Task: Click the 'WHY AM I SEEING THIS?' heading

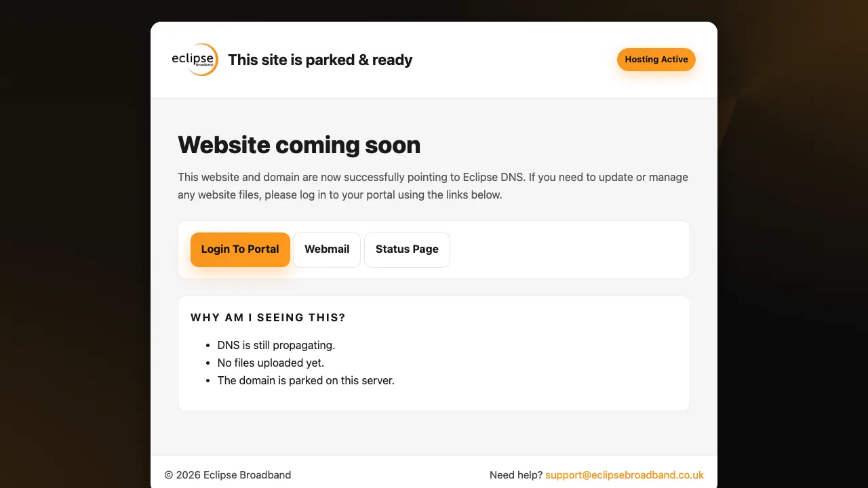Action: [x=267, y=317]
